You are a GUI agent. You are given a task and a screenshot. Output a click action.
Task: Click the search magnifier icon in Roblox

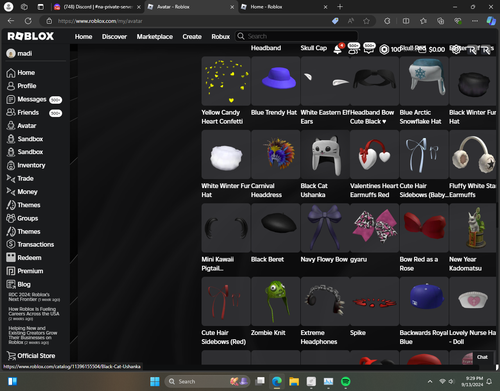point(241,36)
